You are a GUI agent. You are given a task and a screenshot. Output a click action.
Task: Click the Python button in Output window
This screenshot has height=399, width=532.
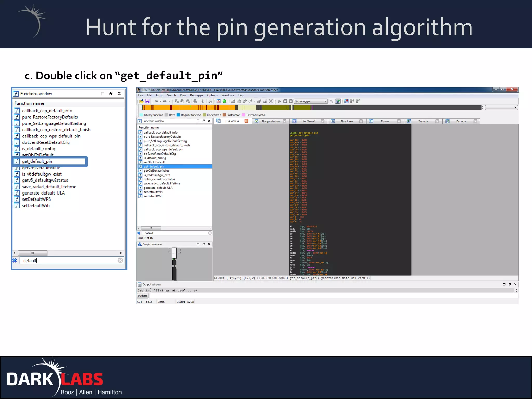coord(142,296)
